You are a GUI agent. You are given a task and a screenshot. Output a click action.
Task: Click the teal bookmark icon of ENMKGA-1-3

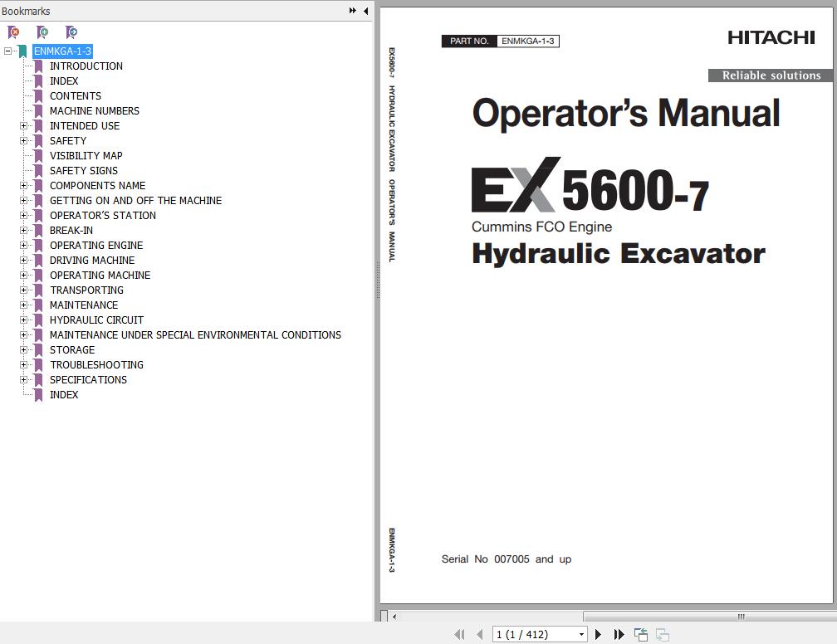tap(22, 51)
